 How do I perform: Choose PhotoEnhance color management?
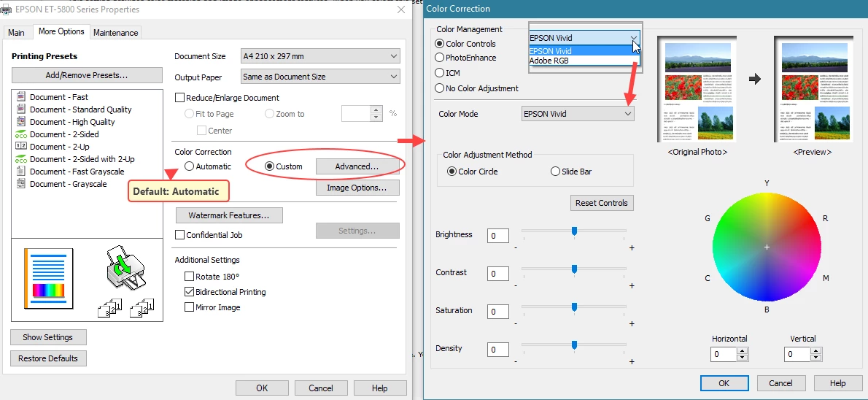[x=440, y=58]
